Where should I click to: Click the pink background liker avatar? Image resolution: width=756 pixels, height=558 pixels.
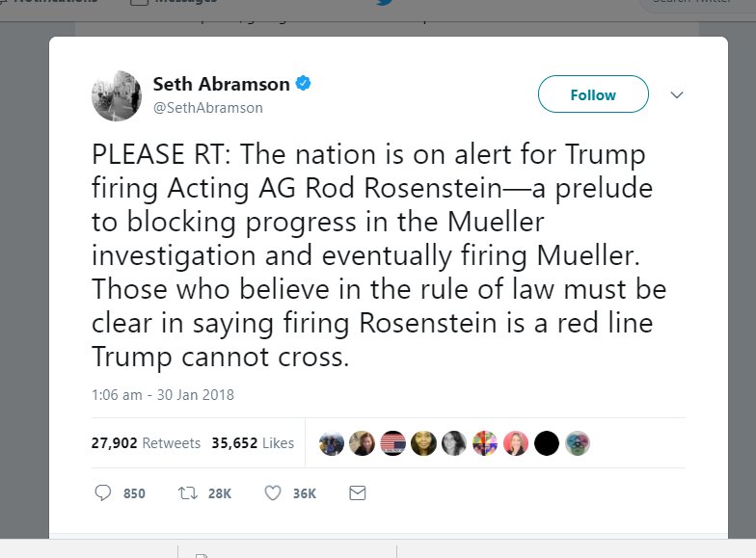pos(515,443)
